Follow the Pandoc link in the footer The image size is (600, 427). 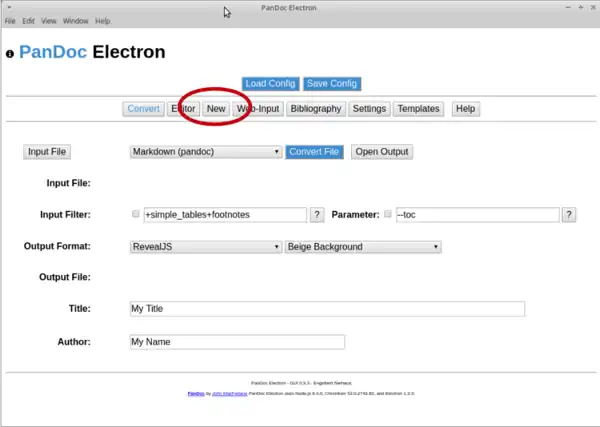click(196, 394)
